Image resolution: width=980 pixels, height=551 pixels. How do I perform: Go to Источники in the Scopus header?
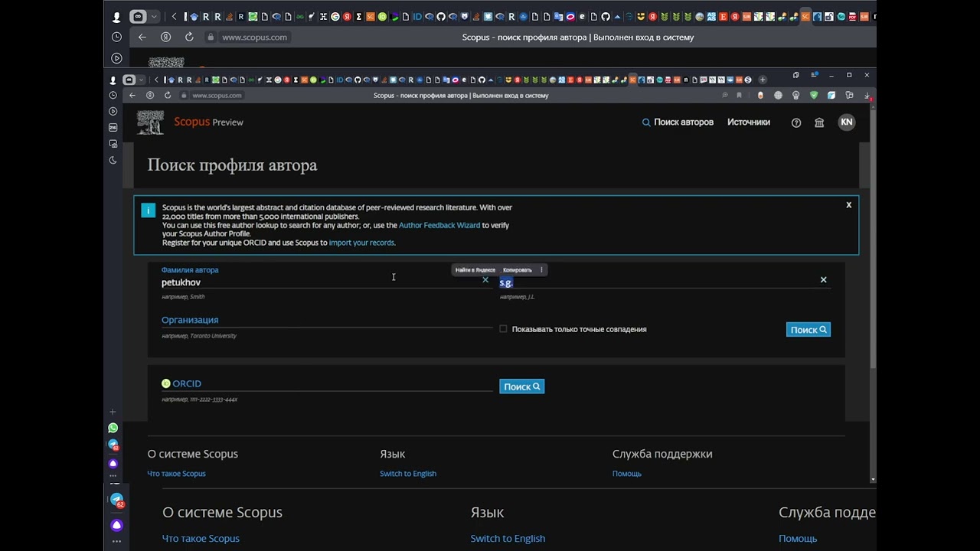pyautogui.click(x=749, y=122)
